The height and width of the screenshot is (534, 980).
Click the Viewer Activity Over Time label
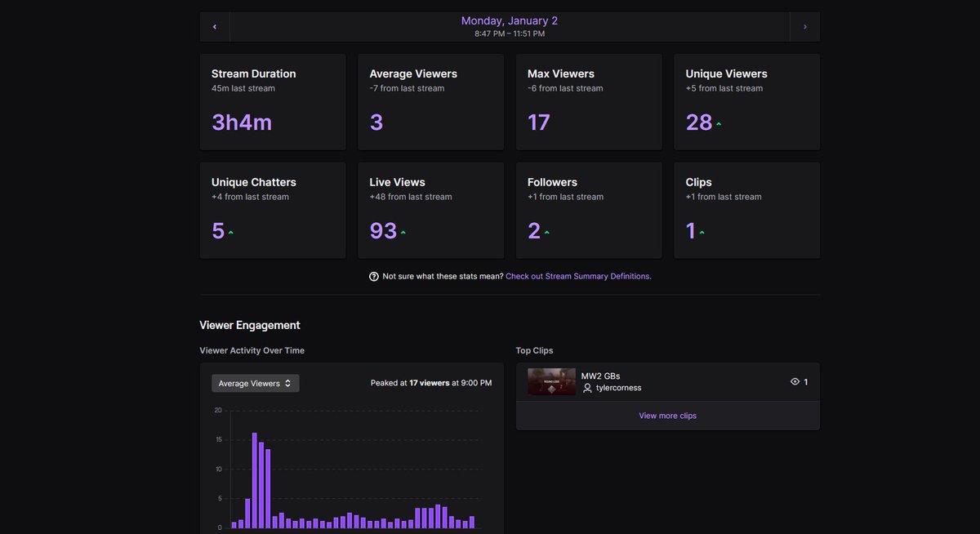[252, 350]
